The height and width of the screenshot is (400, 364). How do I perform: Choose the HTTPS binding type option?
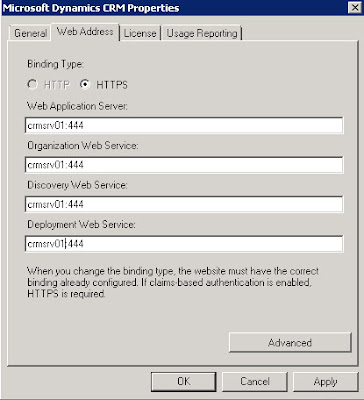point(85,85)
